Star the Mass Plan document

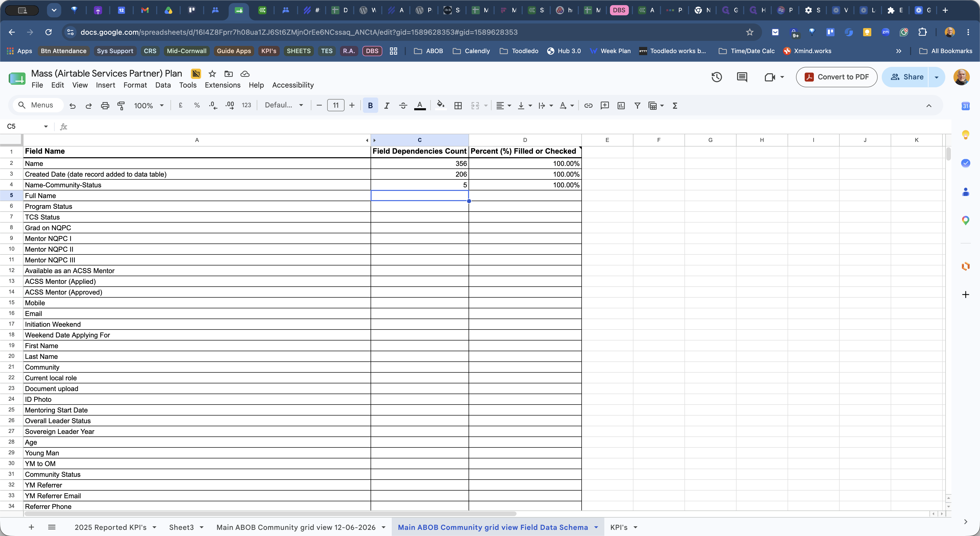[212, 74]
